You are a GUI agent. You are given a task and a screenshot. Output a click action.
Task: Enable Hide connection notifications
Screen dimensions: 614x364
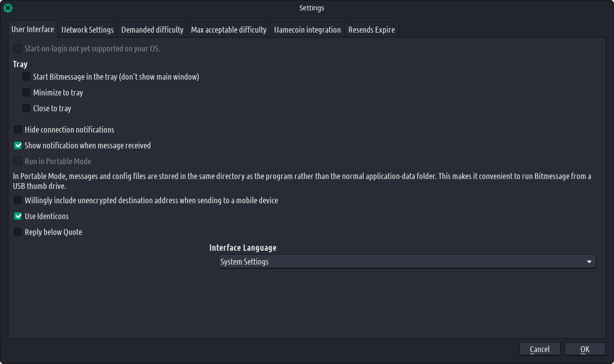(18, 130)
